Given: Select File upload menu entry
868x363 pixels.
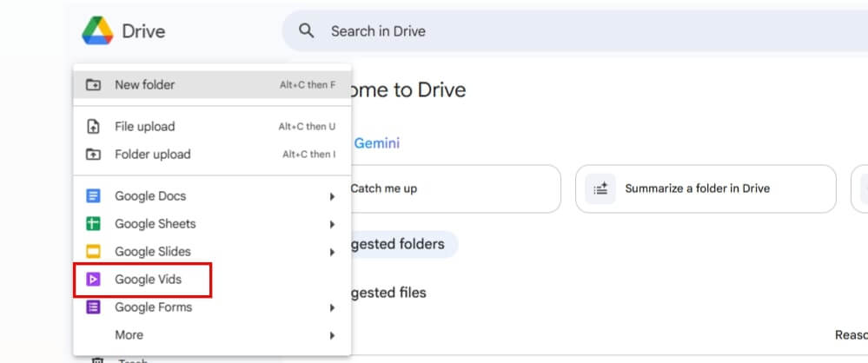Looking at the screenshot, I should pos(212,127).
